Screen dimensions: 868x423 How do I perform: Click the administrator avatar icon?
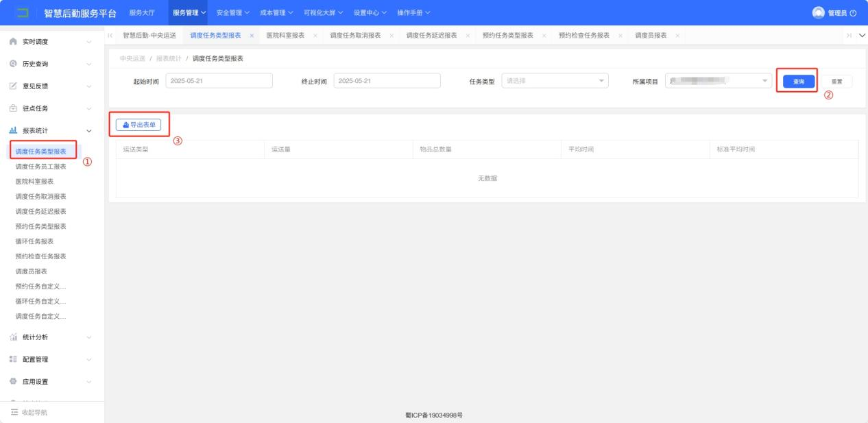click(818, 12)
